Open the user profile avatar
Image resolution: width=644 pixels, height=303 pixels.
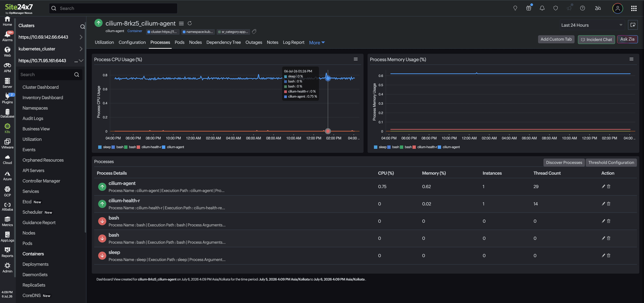click(x=617, y=8)
